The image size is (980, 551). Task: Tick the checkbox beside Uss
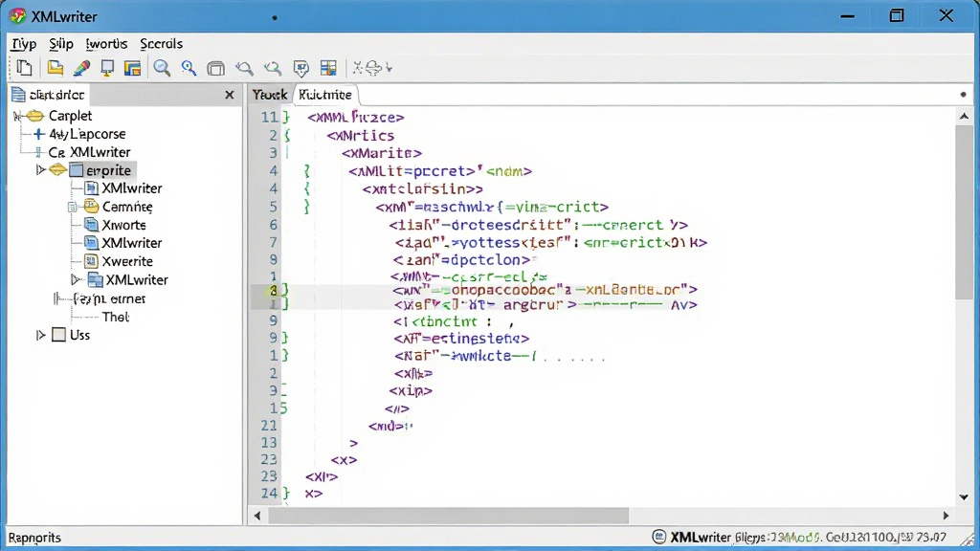pyautogui.click(x=58, y=335)
